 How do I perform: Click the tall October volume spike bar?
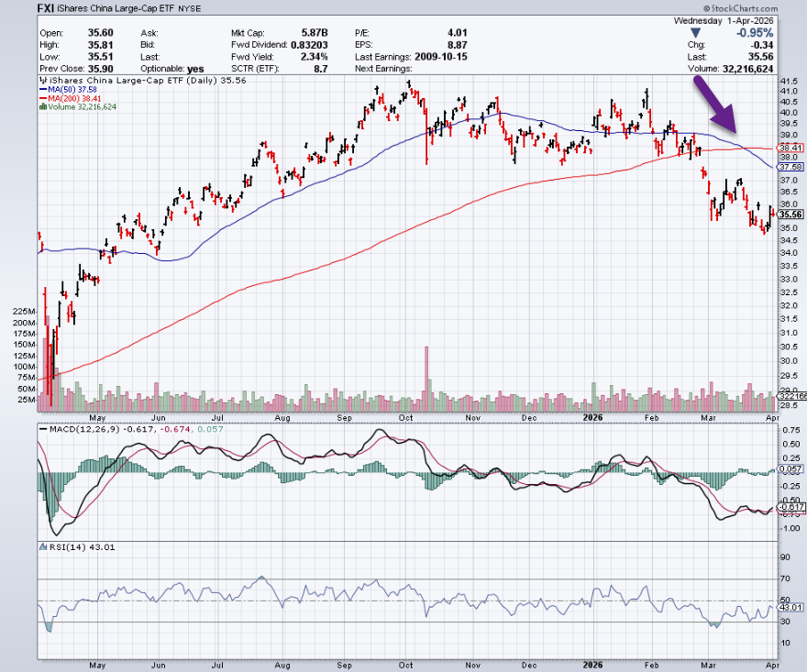coord(426,378)
